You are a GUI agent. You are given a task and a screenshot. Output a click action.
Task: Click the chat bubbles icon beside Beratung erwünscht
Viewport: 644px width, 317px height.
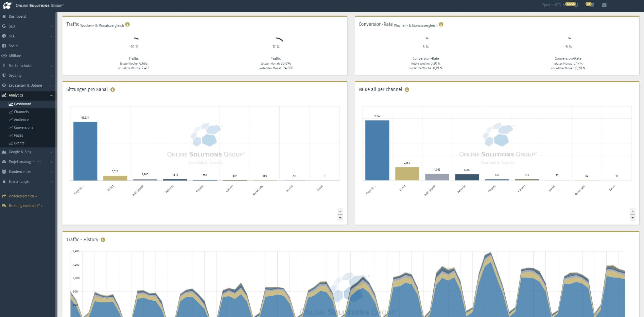(x=4, y=206)
